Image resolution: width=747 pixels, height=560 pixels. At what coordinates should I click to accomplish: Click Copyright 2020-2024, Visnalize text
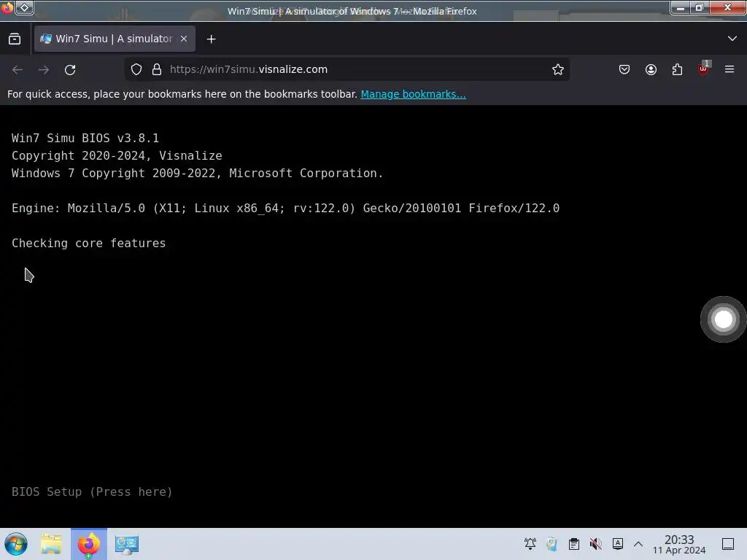(x=117, y=156)
